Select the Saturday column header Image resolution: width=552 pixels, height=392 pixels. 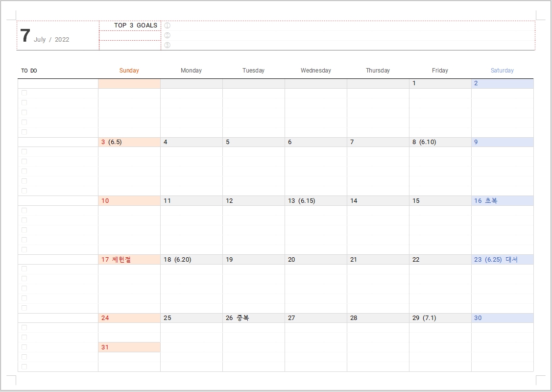(x=503, y=71)
